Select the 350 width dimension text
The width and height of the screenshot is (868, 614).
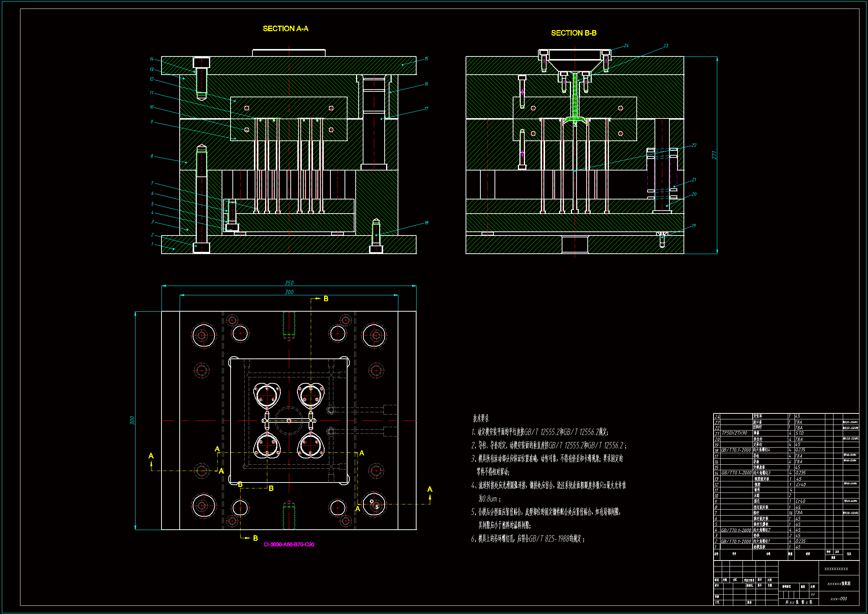click(x=289, y=283)
